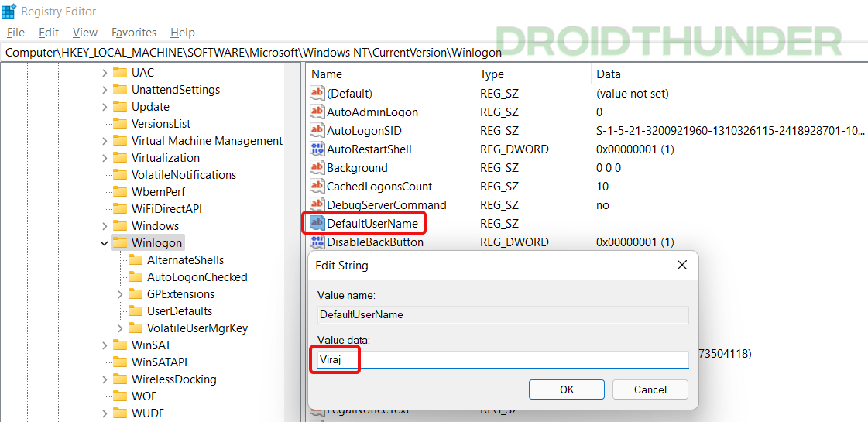Click the Registry Editor app icon
The height and width of the screenshot is (422, 868).
tap(9, 11)
